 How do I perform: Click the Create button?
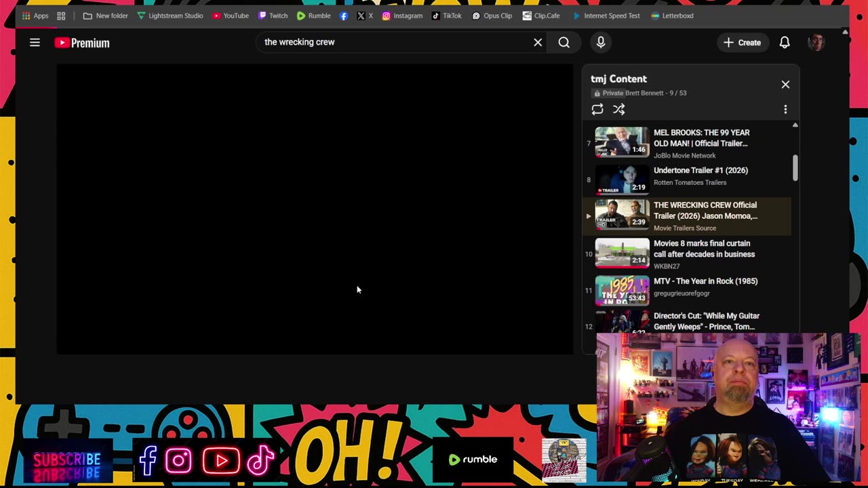click(x=743, y=43)
